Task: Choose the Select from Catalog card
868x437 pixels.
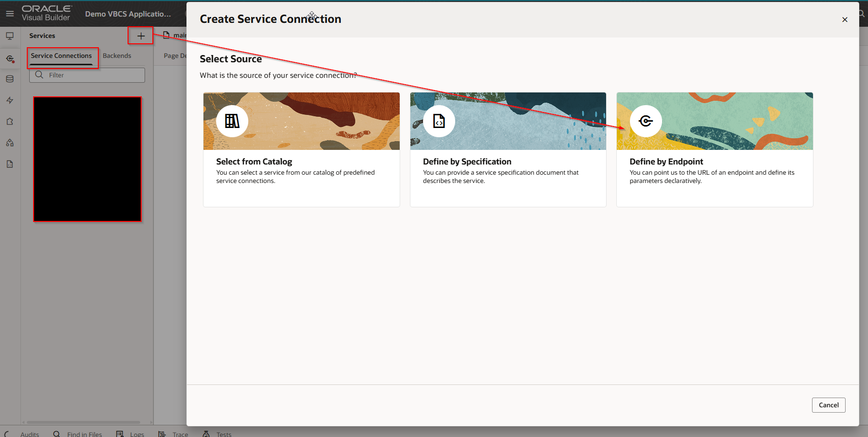Action: tap(301, 149)
